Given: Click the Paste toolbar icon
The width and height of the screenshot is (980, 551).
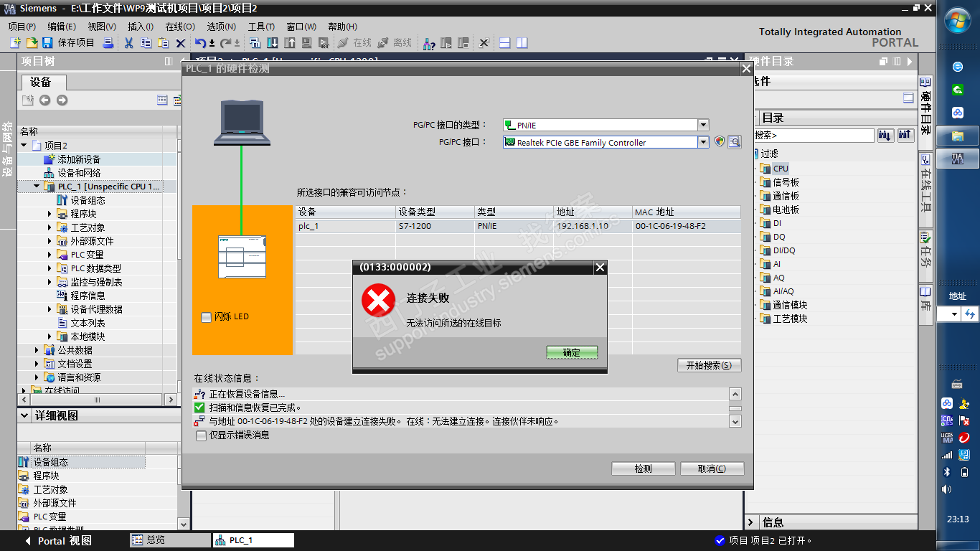Looking at the screenshot, I should tap(163, 43).
